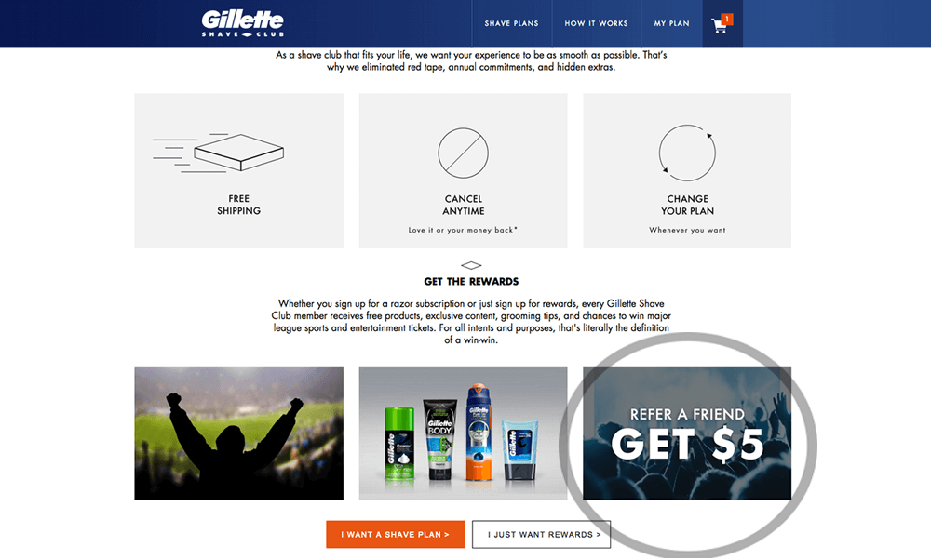Click the change plan circular arrows icon
931x560 pixels.
coord(687,153)
